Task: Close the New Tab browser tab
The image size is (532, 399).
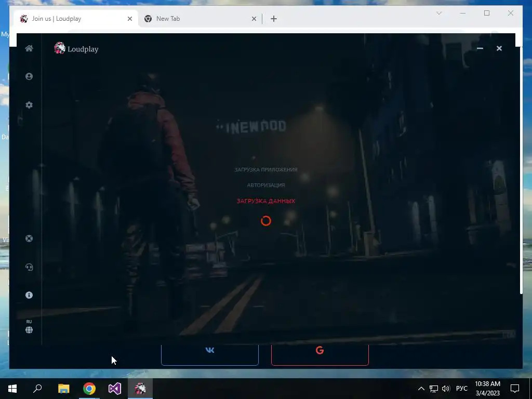Action: (x=254, y=19)
